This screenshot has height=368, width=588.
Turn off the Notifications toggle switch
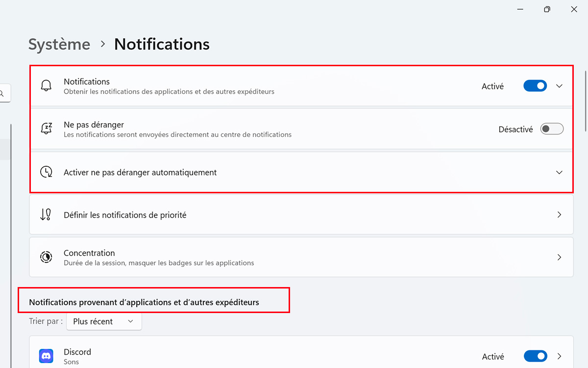[535, 86]
